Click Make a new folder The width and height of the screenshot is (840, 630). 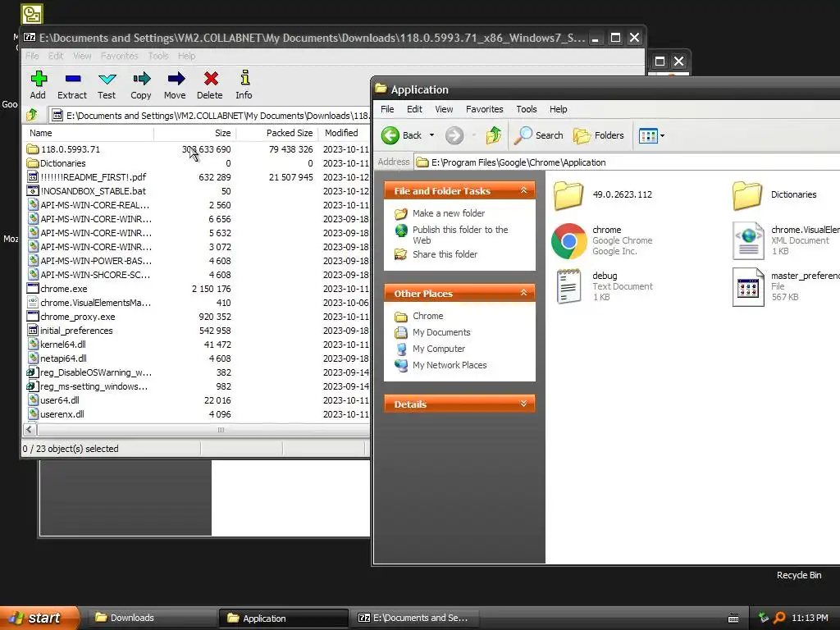click(449, 213)
